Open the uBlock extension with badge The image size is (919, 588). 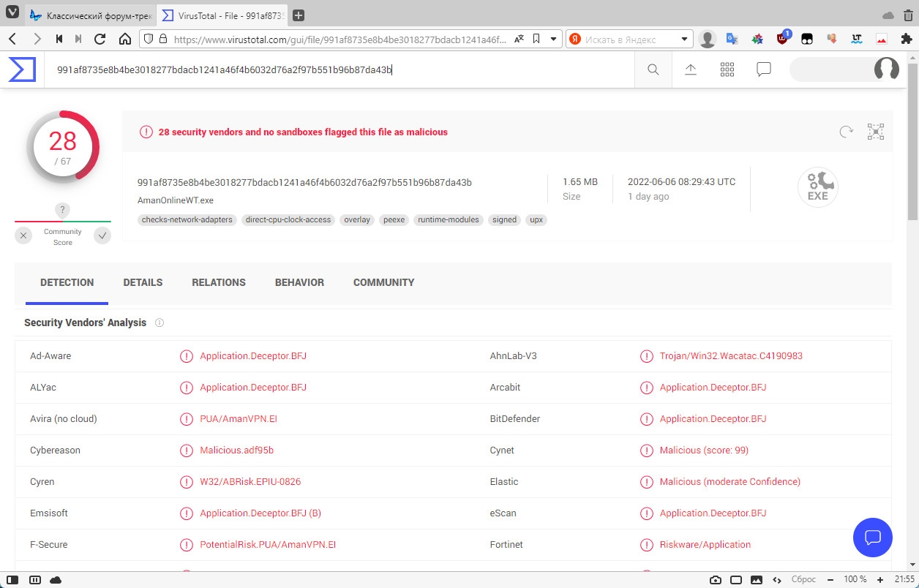coord(784,38)
